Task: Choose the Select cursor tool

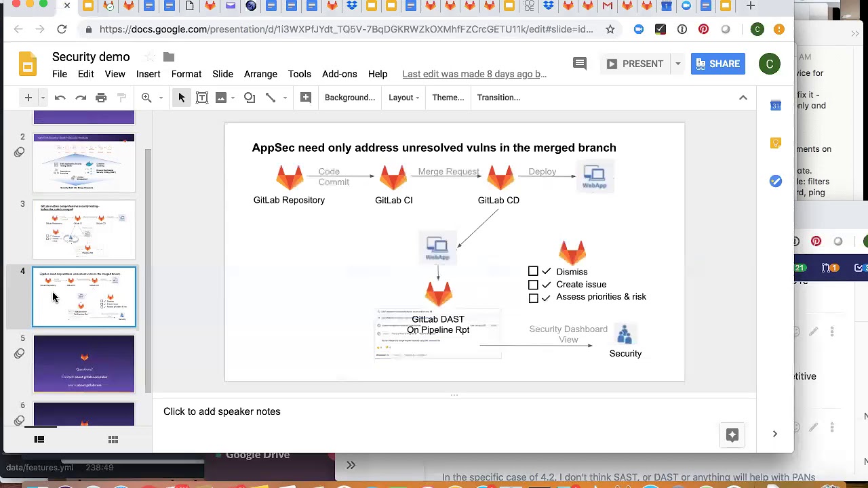Action: pyautogui.click(x=182, y=98)
